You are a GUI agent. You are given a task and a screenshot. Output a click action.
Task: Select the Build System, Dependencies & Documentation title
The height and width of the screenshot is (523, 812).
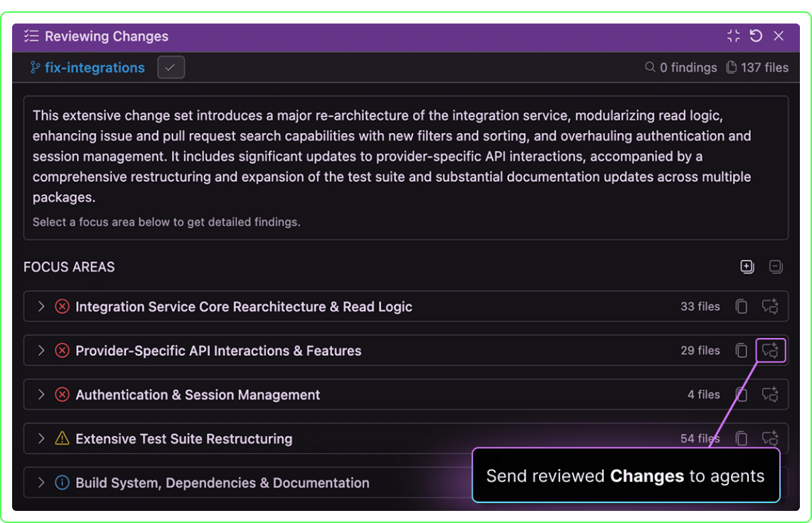tap(223, 483)
